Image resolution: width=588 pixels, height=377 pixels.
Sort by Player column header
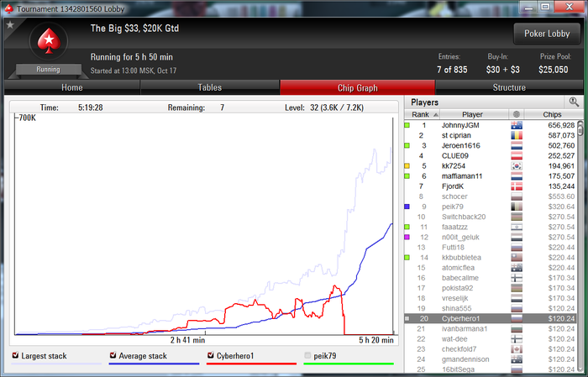474,114
